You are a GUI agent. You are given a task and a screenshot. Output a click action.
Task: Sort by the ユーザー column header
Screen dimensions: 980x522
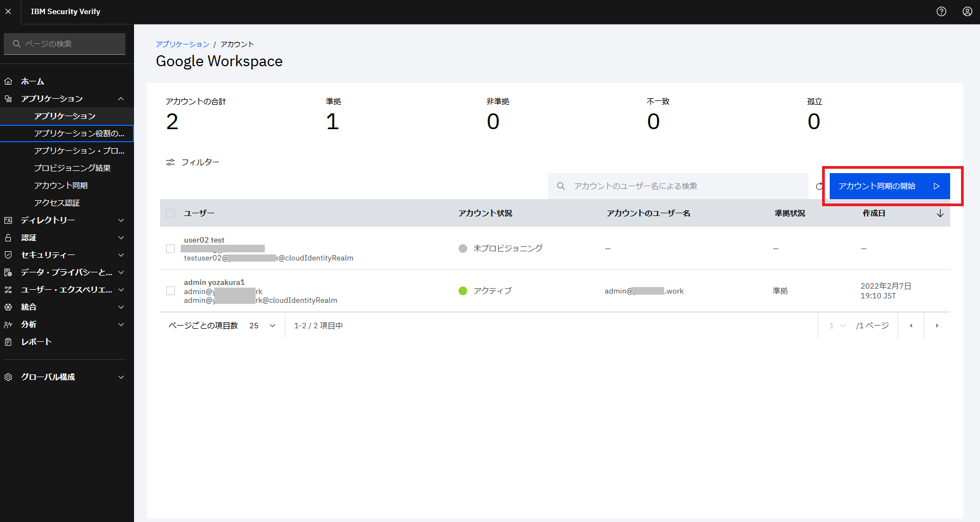(x=199, y=213)
